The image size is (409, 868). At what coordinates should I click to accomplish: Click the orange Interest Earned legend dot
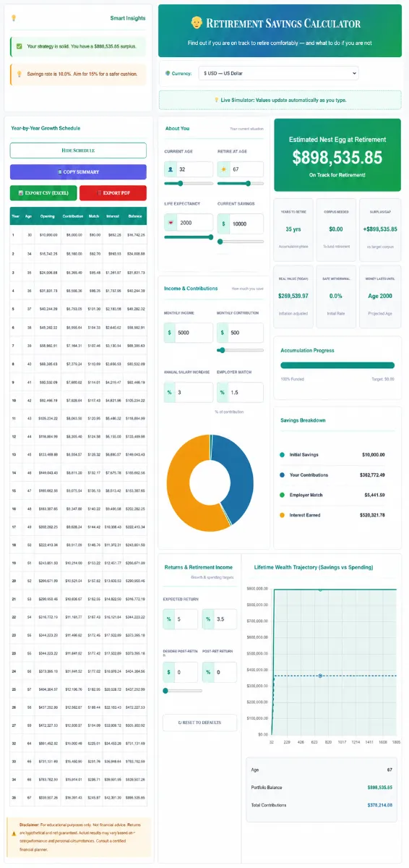click(x=282, y=515)
